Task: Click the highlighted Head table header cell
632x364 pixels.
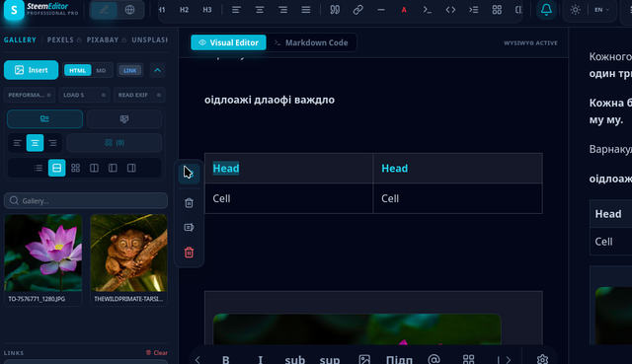Action: coord(288,169)
